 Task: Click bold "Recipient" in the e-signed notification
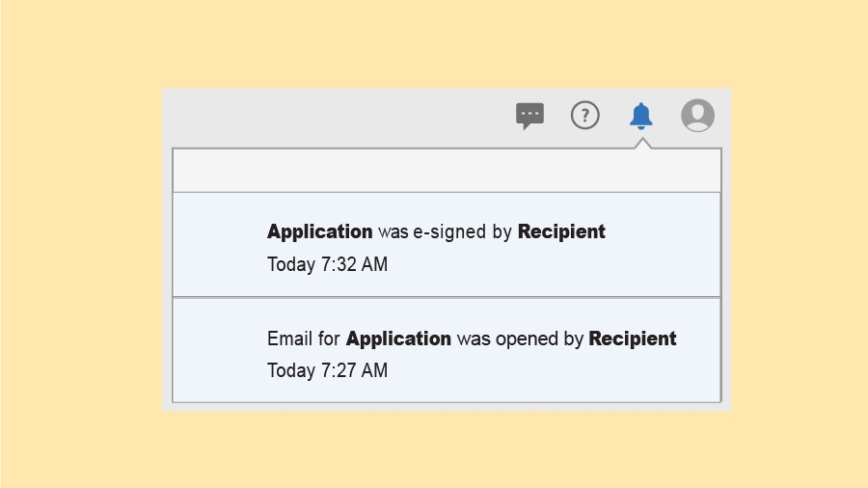click(x=561, y=231)
